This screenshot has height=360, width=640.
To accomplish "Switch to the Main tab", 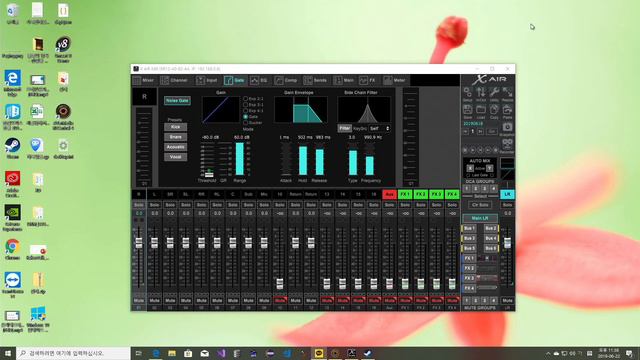I will click(344, 80).
